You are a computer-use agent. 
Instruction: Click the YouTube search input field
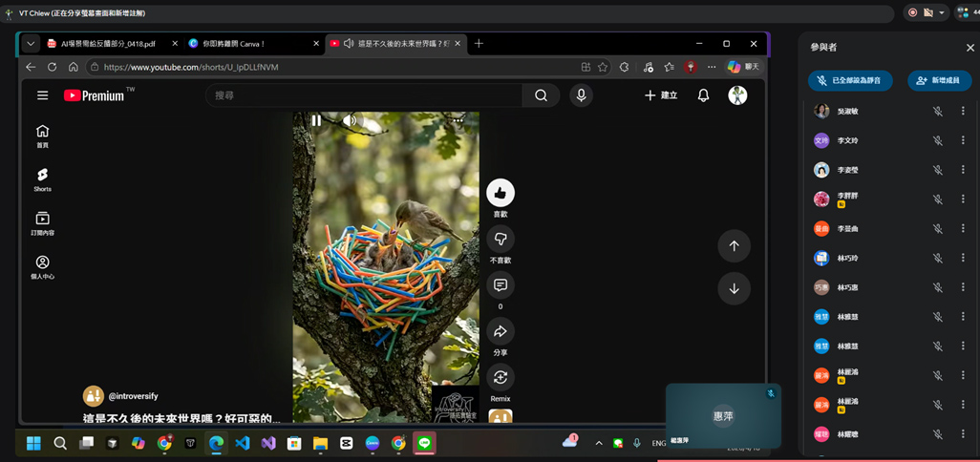tap(364, 95)
